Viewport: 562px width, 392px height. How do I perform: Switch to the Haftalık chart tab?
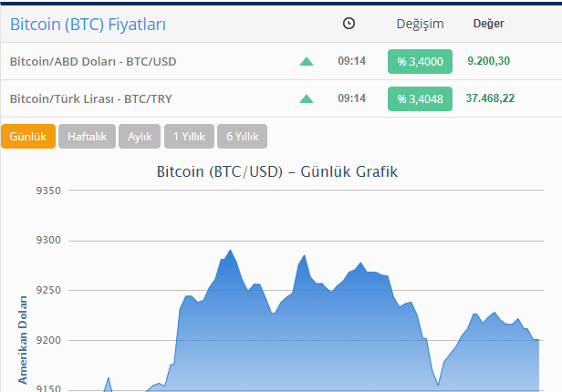(87, 137)
